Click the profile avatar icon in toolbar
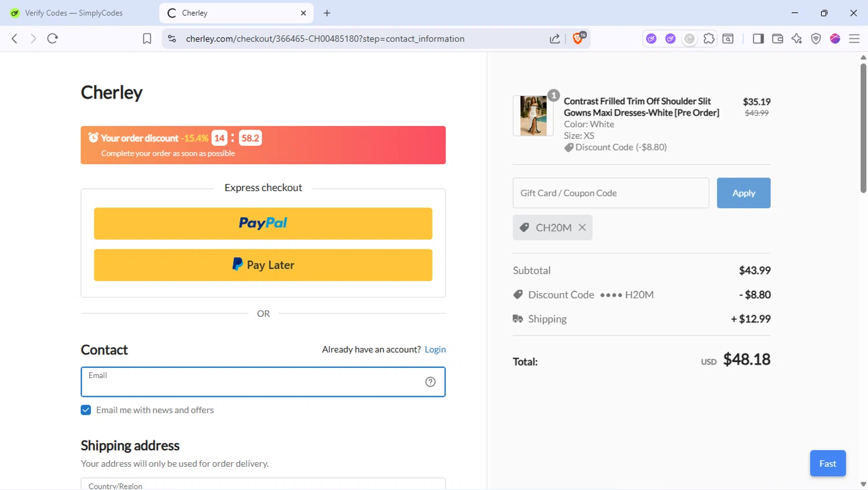 coord(835,39)
